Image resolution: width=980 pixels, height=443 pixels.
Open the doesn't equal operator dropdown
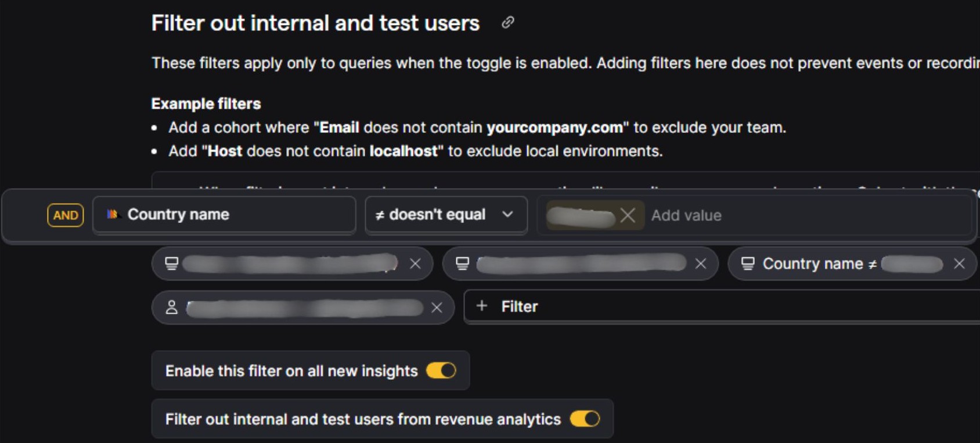pos(445,215)
